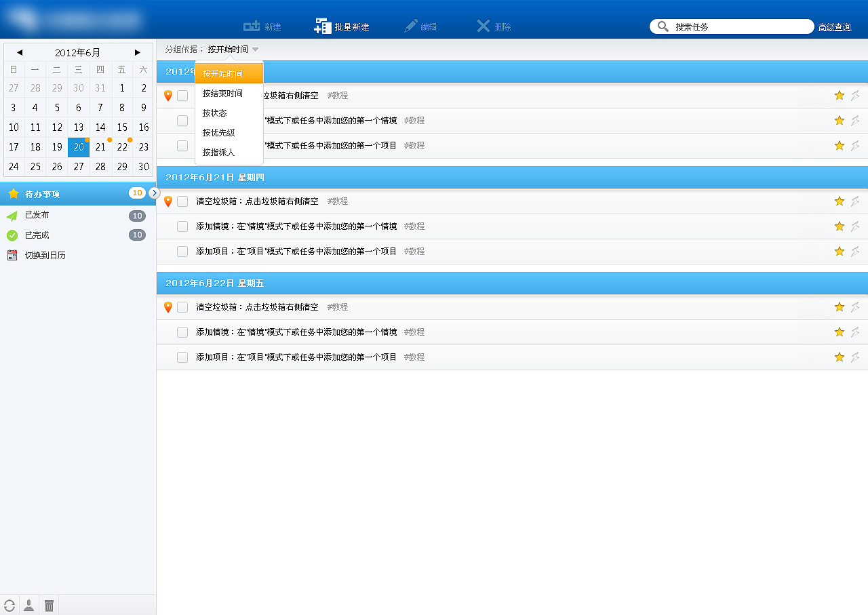Toggle star on 添加项目 under 6月22日
Viewport: 868px width, 615px height.
pyautogui.click(x=840, y=357)
